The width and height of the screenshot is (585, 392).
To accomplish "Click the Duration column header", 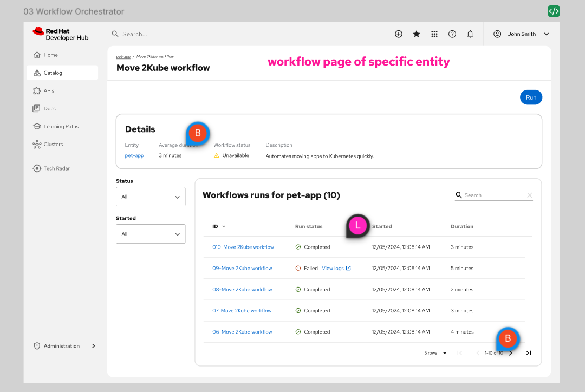I will [462, 226].
